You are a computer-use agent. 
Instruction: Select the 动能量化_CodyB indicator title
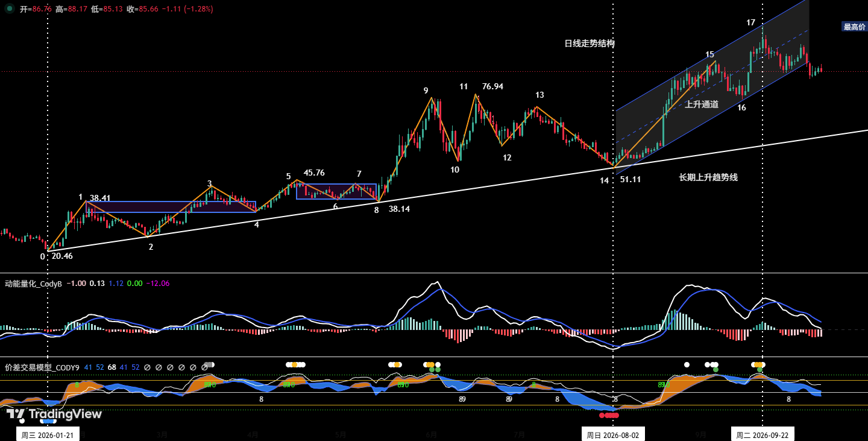tap(33, 284)
